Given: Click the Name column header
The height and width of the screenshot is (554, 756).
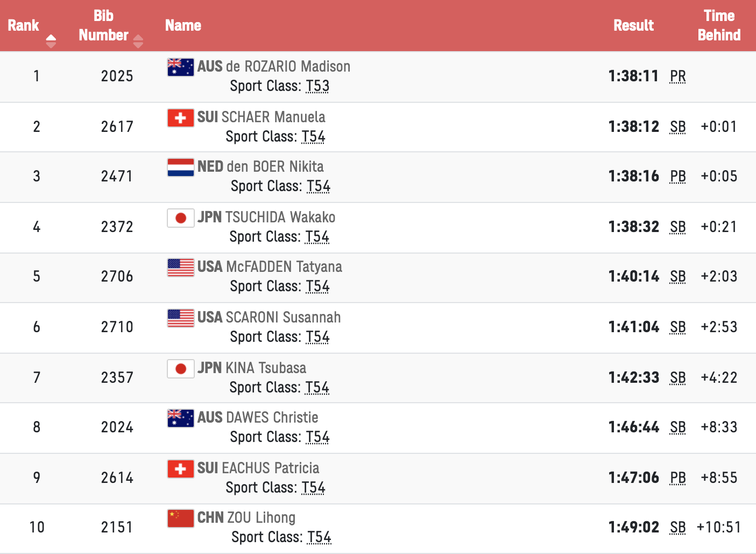Looking at the screenshot, I should click(183, 25).
